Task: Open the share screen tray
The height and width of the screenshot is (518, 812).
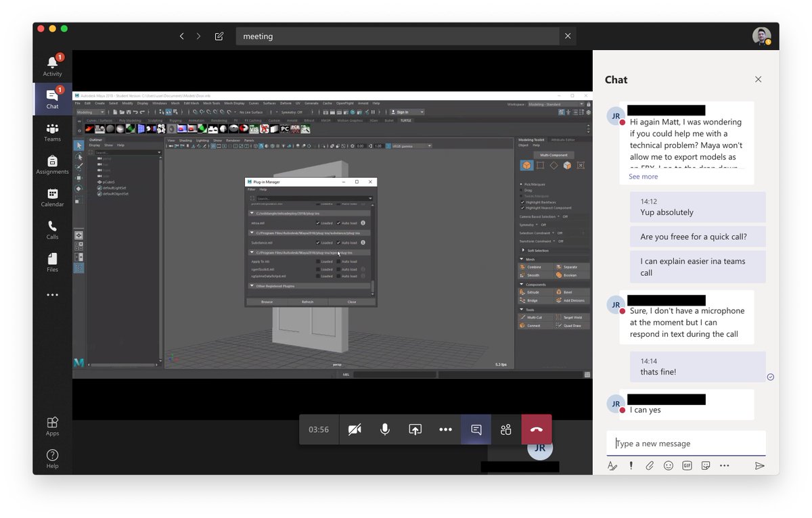Action: tap(415, 429)
